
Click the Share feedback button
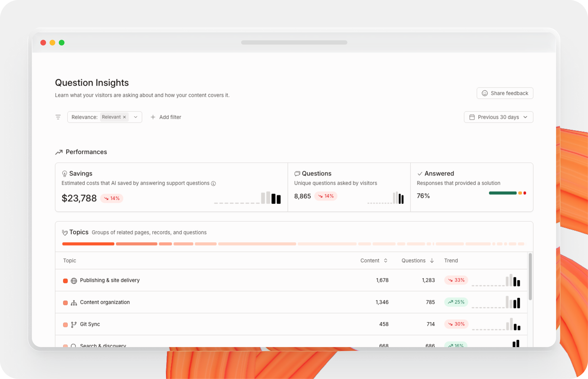(x=505, y=93)
